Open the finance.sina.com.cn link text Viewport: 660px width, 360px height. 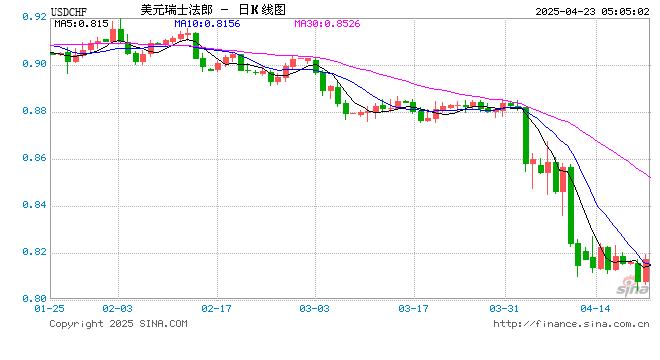571,323
